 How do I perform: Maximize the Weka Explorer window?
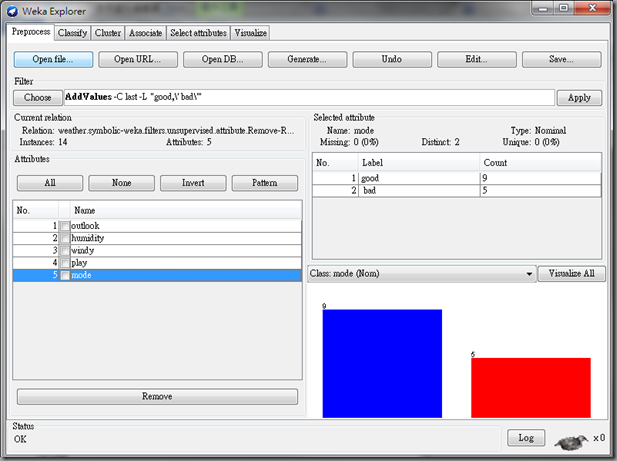[x=564, y=8]
